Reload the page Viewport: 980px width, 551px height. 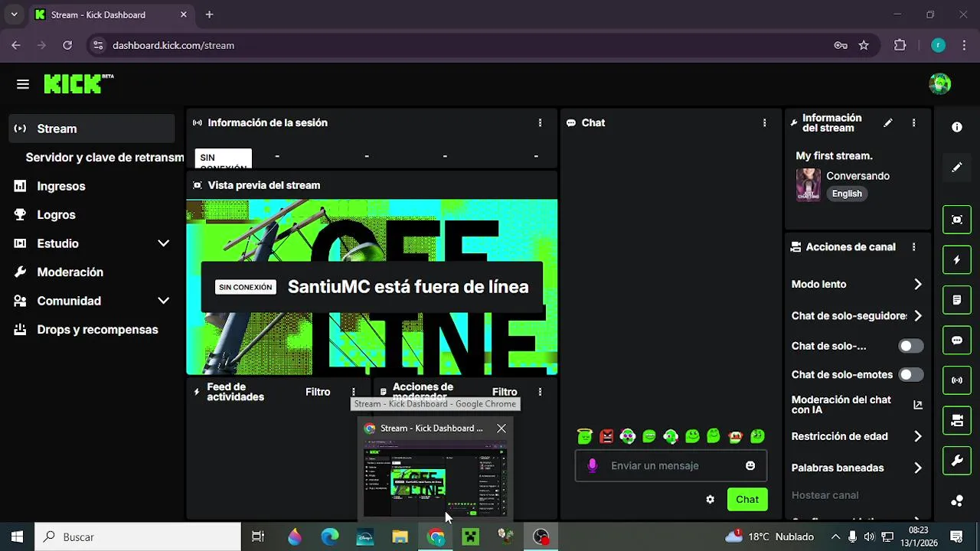[67, 45]
